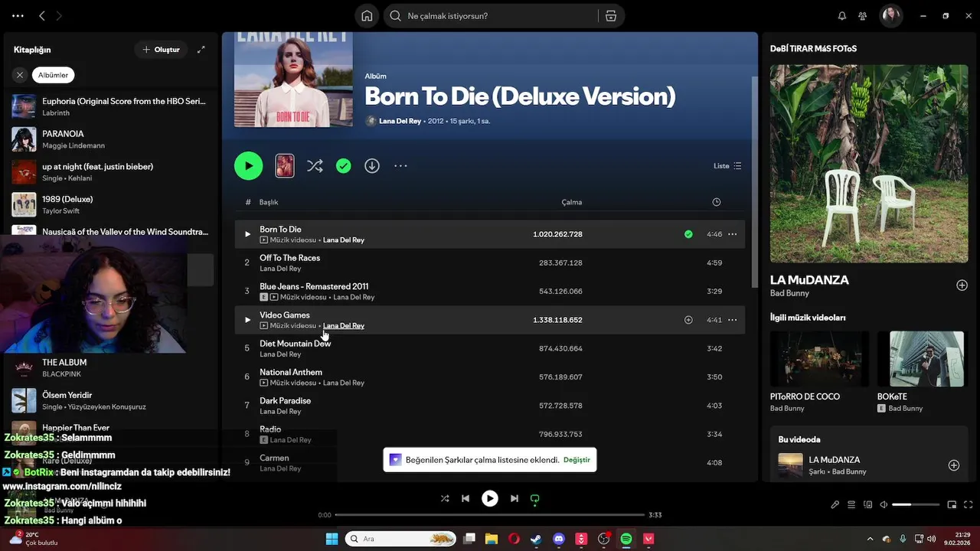This screenshot has width=980, height=551.
Task: Open Euphoria album in library
Action: coord(111,106)
